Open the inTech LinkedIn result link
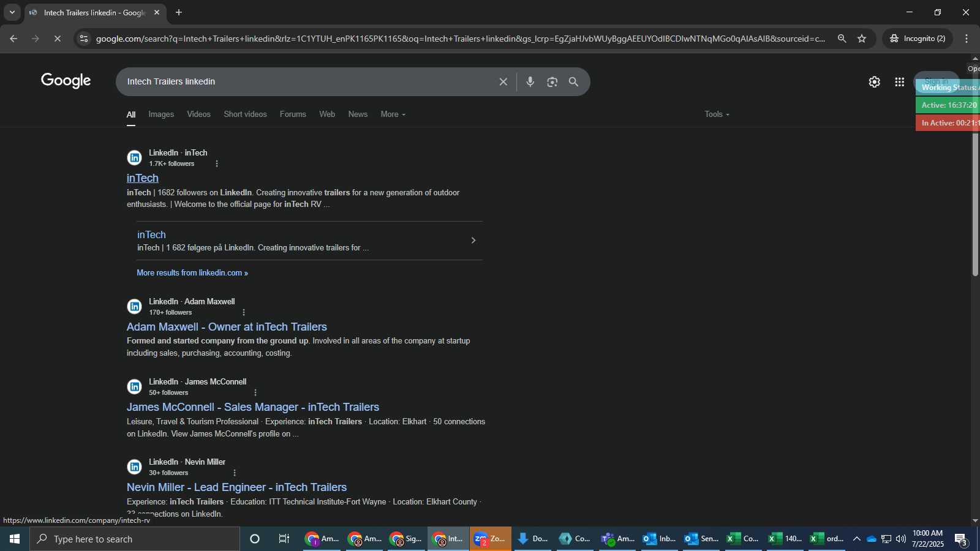The width and height of the screenshot is (980, 551). click(143, 178)
